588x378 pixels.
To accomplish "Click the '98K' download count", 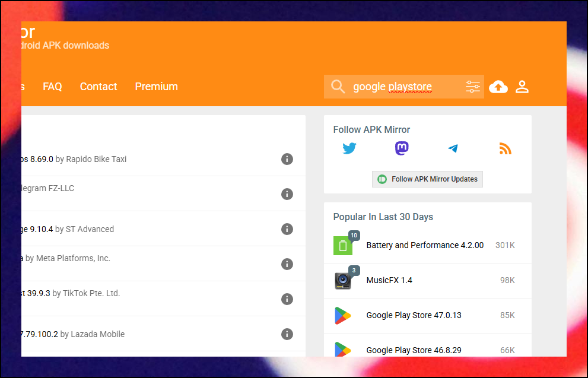I will click(x=507, y=280).
